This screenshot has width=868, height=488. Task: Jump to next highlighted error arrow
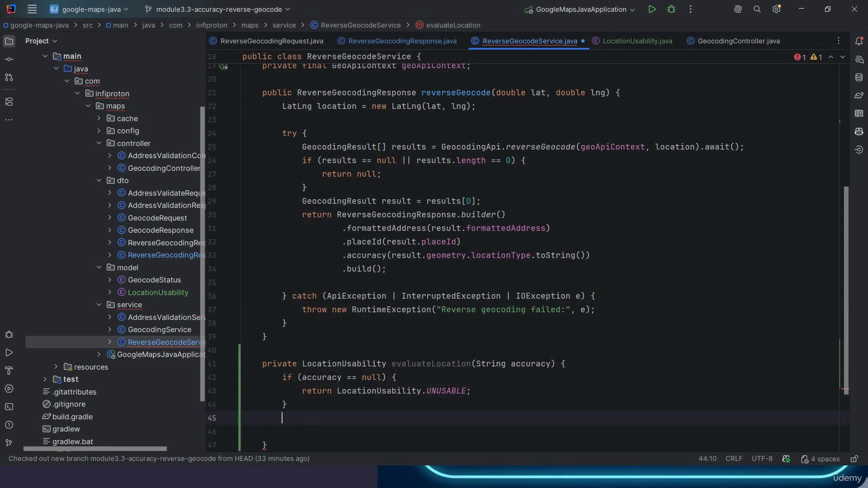click(x=842, y=57)
